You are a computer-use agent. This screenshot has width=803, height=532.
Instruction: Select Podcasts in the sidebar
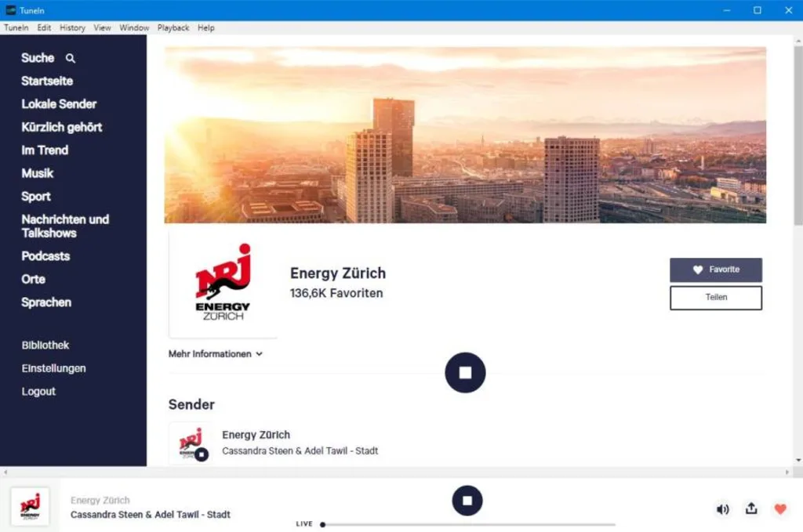point(45,256)
